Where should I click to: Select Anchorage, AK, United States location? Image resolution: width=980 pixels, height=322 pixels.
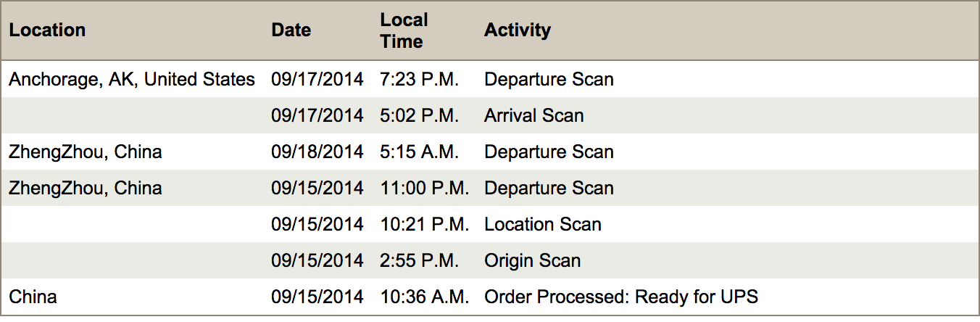pyautogui.click(x=132, y=80)
